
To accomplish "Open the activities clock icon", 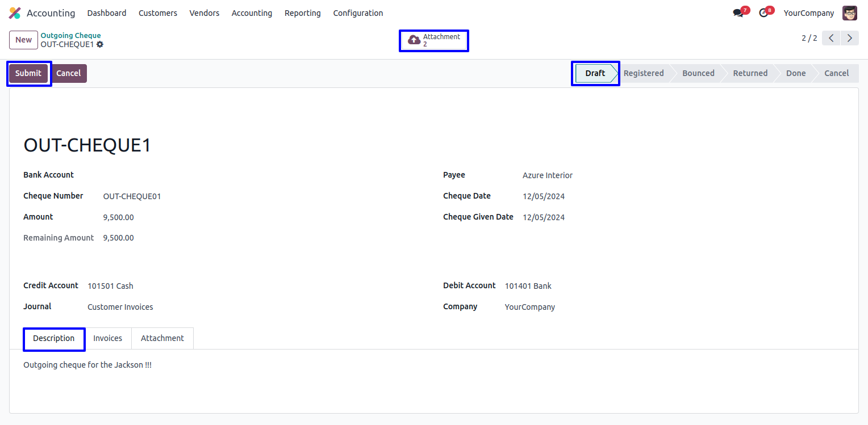I will (763, 13).
